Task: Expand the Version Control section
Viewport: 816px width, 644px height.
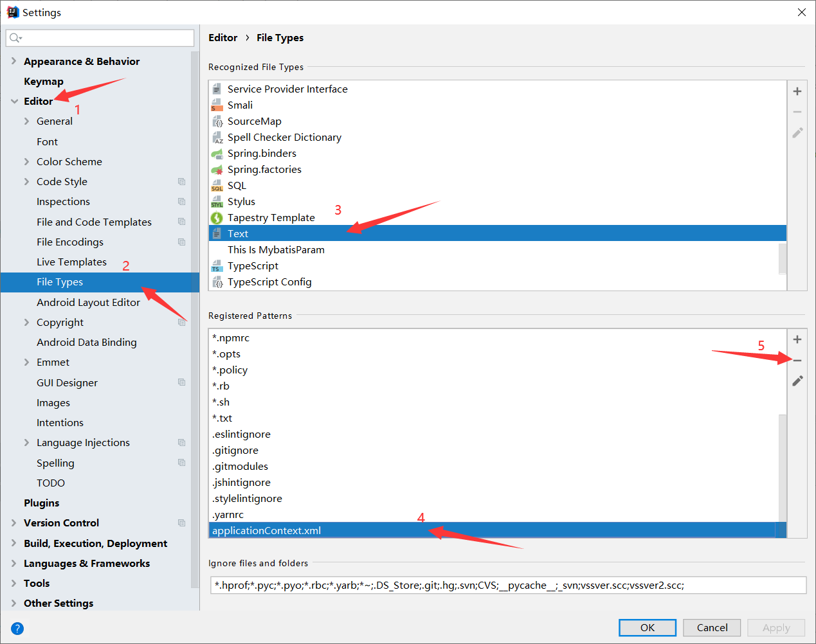Action: [14, 523]
